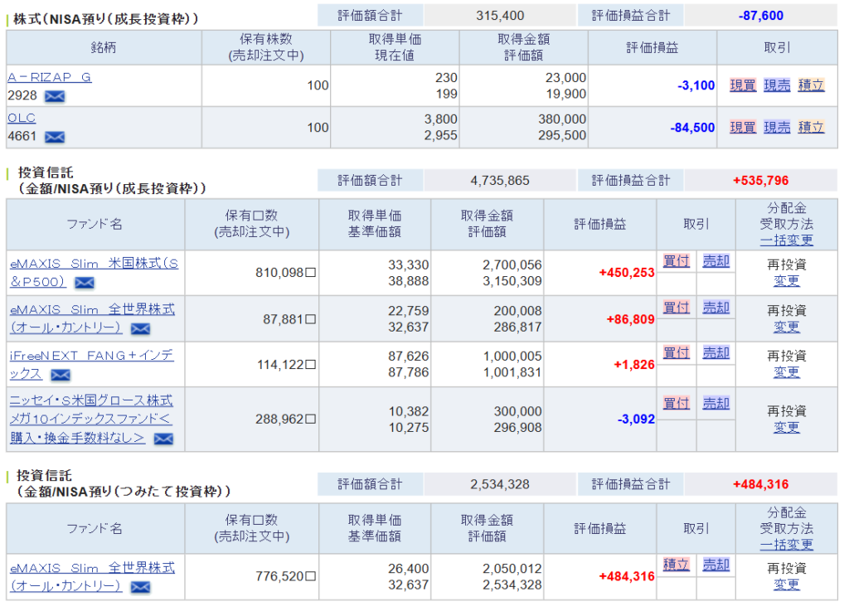Click 現売 in the OLC row
The width and height of the screenshot is (849, 616).
[777, 127]
